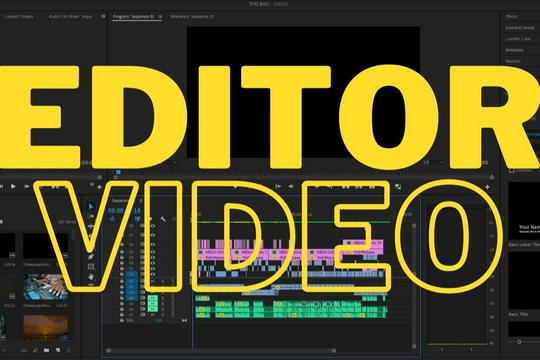
Task: Click the timeline vertical scroll handle at top
Action: click(414, 226)
